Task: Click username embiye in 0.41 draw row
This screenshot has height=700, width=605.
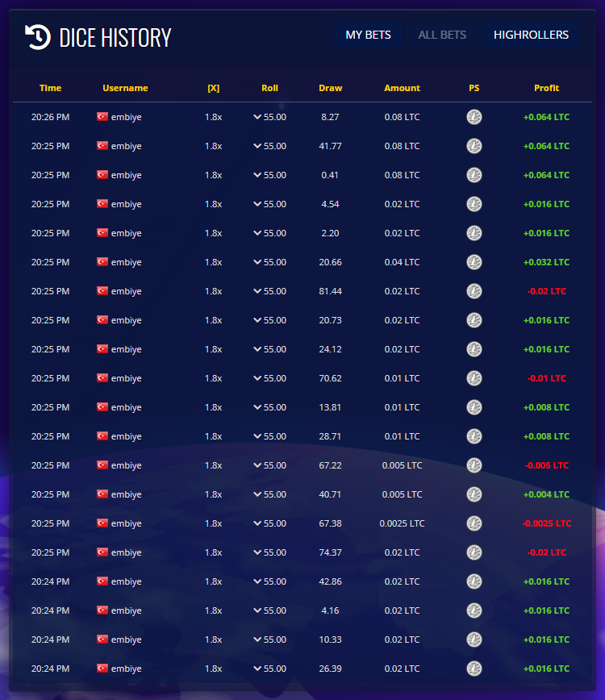Action: (127, 175)
